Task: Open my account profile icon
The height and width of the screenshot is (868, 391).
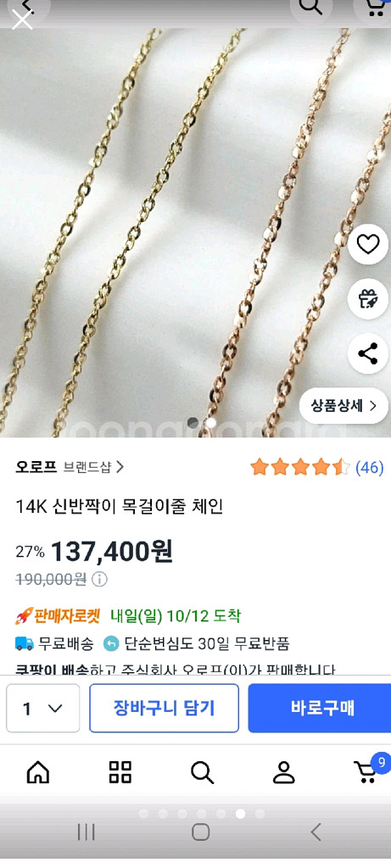Action: click(x=284, y=771)
